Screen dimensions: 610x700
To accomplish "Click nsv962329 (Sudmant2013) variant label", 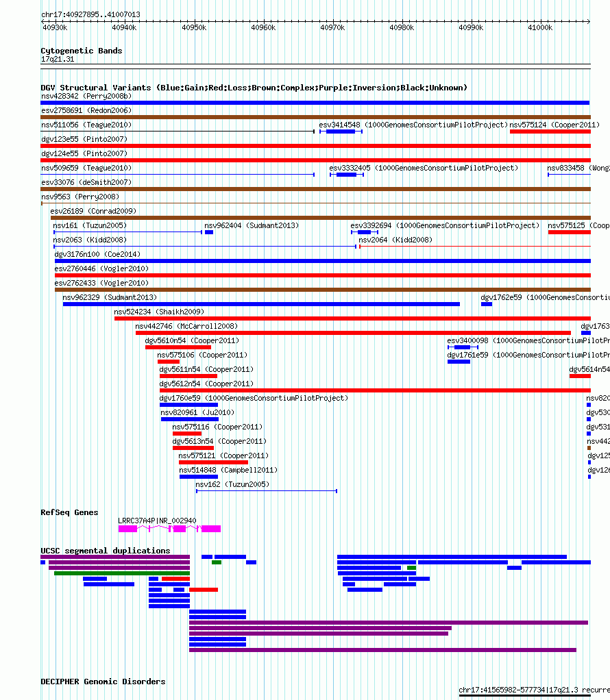I will click(110, 297).
